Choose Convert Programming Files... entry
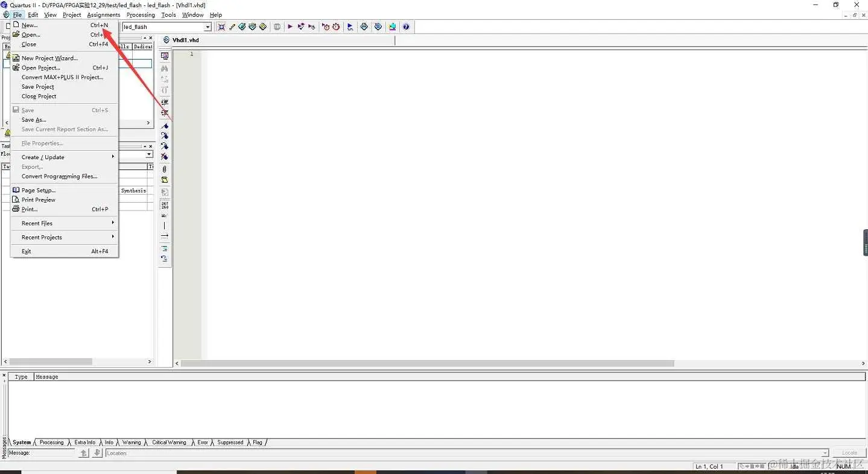 65,176
